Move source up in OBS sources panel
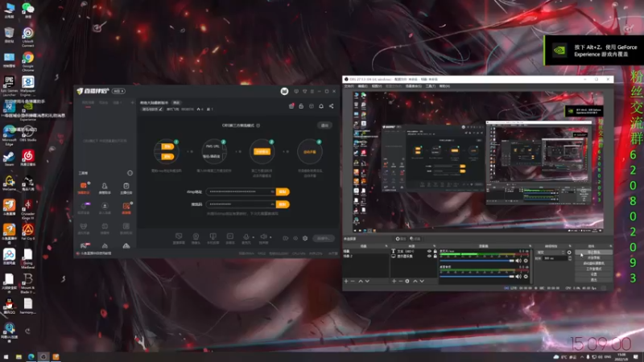This screenshot has width=644, height=362. pyautogui.click(x=415, y=281)
